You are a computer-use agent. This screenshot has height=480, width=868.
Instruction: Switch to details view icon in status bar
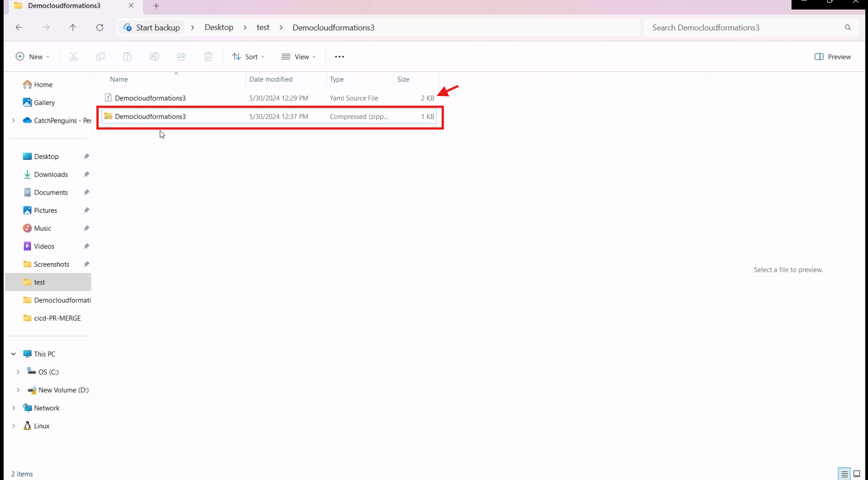[x=844, y=474]
